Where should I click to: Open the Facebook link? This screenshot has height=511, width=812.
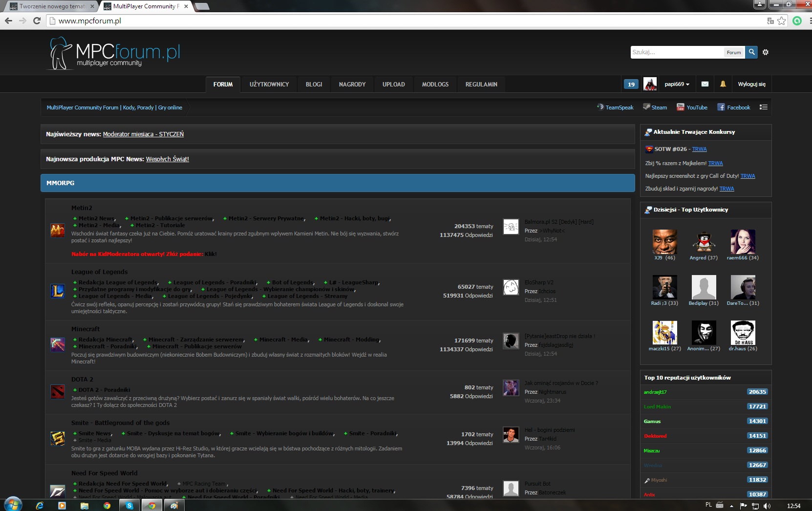pos(733,107)
